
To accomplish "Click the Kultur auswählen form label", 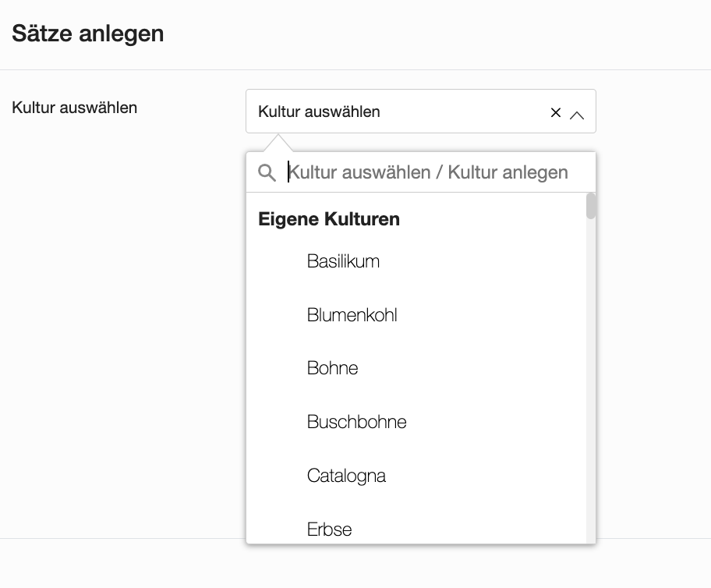I will click(74, 108).
